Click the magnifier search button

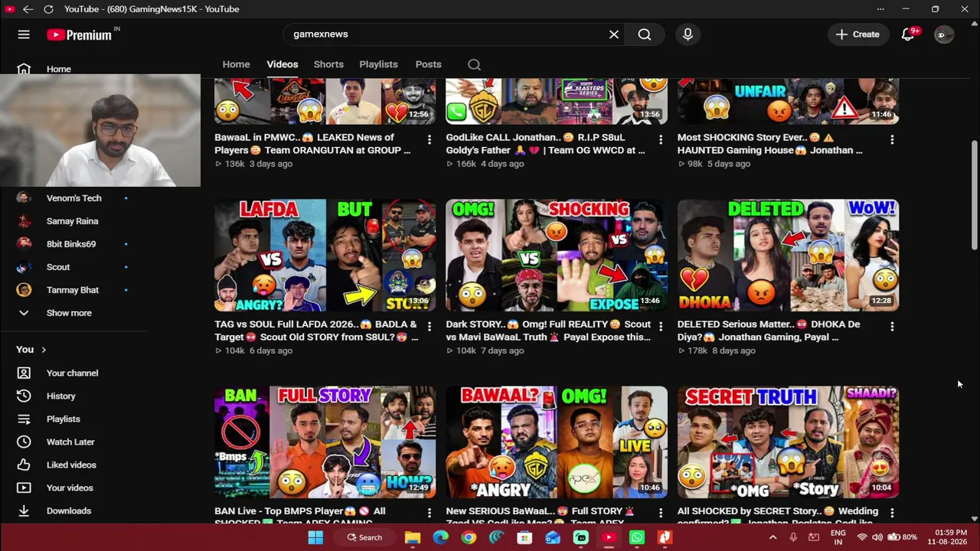[645, 34]
